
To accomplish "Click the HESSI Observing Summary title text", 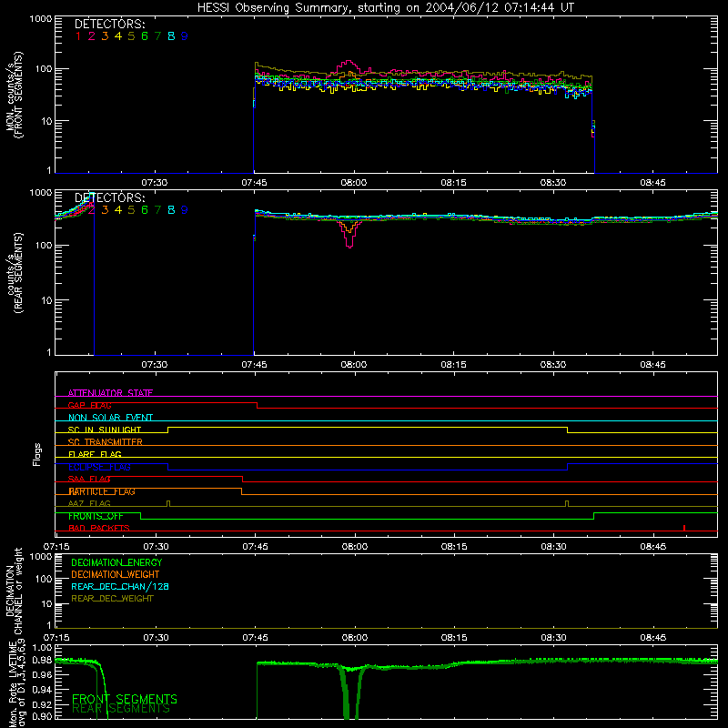I will [386, 8].
